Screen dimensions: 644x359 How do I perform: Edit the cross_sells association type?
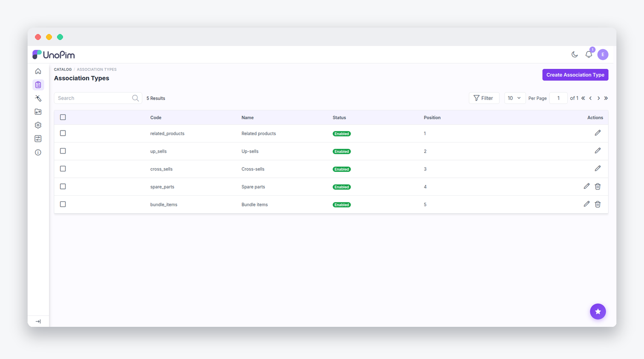coord(598,168)
